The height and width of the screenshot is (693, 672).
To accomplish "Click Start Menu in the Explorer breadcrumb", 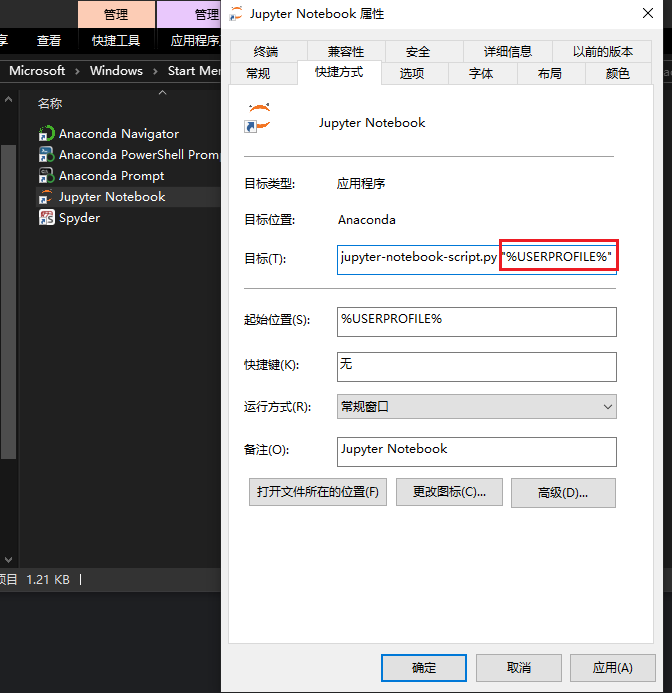I will pyautogui.click(x=194, y=71).
